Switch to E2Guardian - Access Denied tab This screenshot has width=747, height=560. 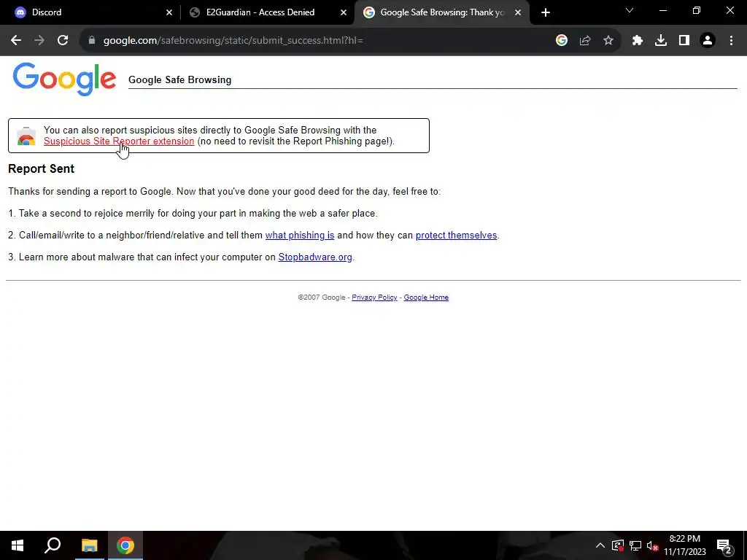(x=268, y=12)
